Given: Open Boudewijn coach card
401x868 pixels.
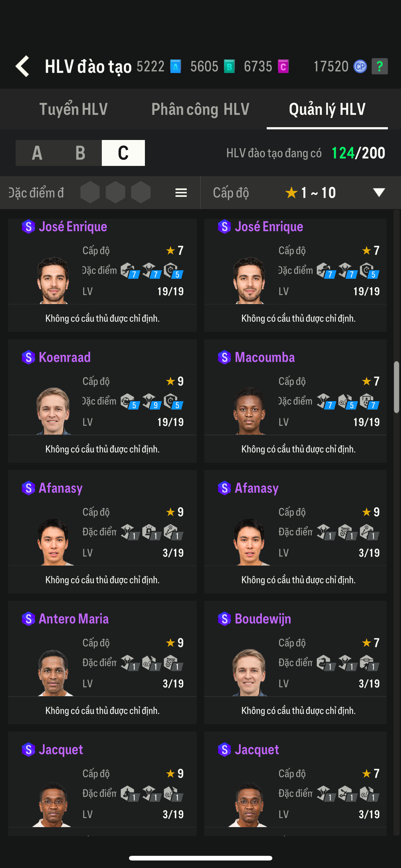Looking at the screenshot, I should click(295, 662).
